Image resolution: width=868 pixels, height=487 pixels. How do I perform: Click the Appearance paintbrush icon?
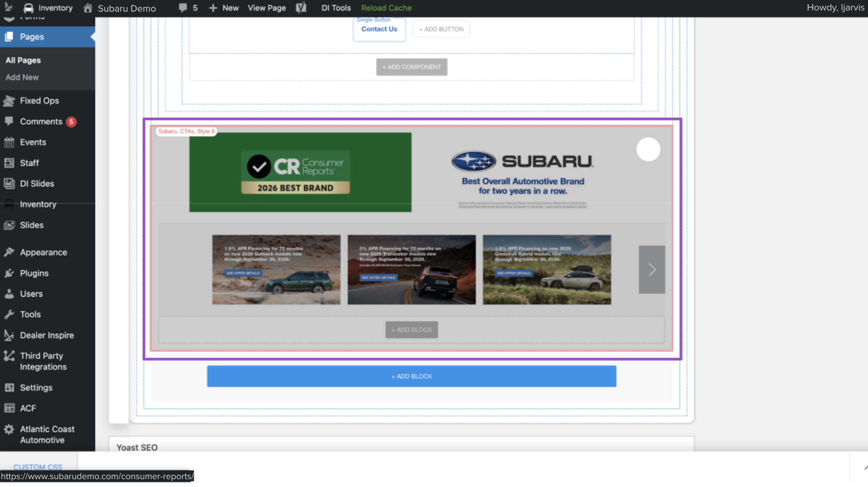9,252
